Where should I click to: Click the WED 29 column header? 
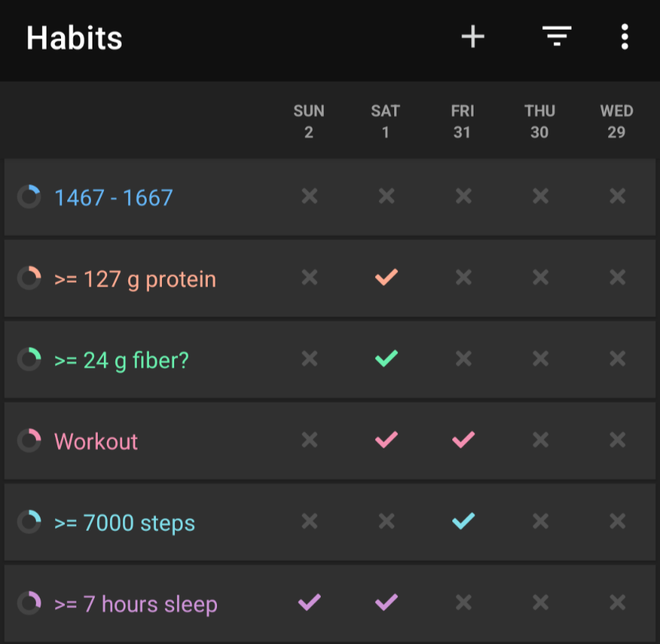pyautogui.click(x=616, y=121)
